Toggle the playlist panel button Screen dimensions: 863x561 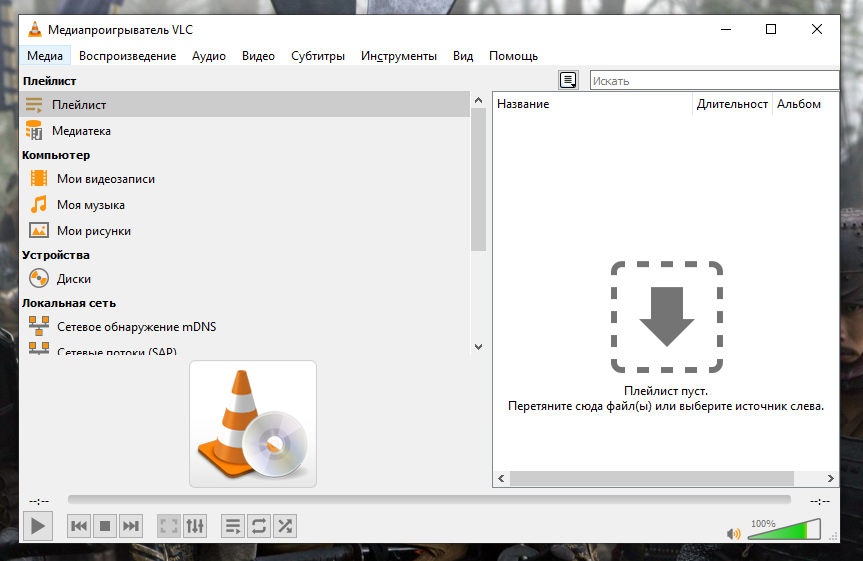(x=233, y=526)
